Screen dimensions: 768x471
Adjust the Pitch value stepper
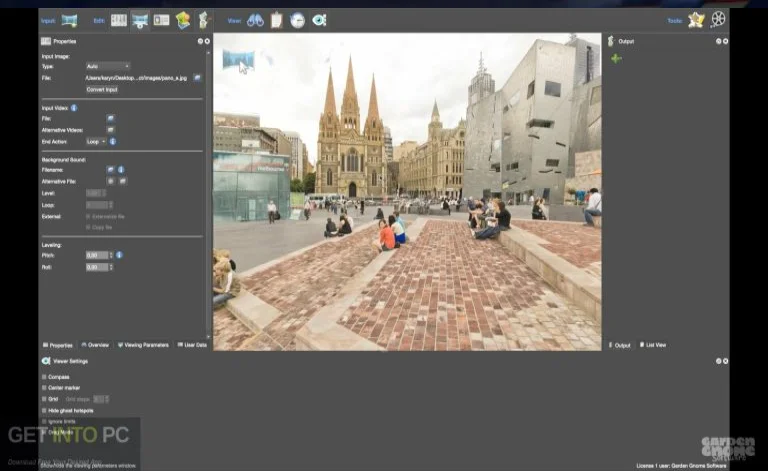[111, 255]
